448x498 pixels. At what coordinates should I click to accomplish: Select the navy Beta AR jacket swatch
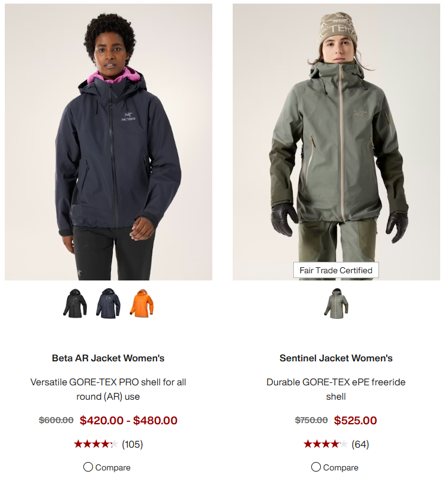coord(109,303)
